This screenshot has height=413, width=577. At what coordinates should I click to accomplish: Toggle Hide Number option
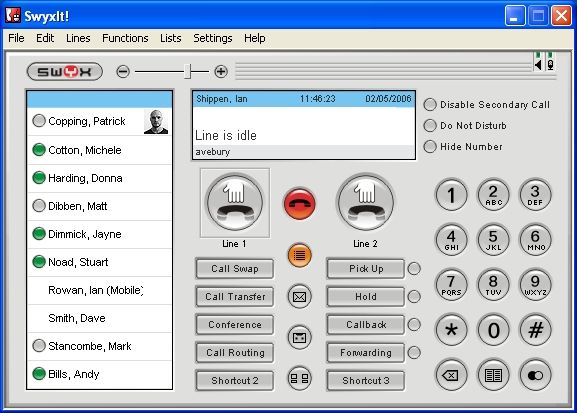430,147
